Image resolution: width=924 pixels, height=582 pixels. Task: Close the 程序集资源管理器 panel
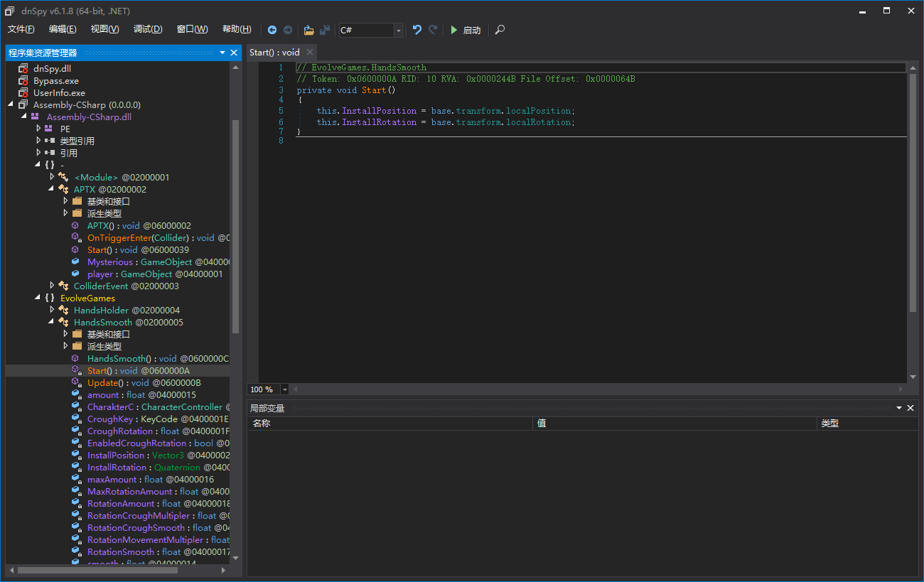click(234, 53)
